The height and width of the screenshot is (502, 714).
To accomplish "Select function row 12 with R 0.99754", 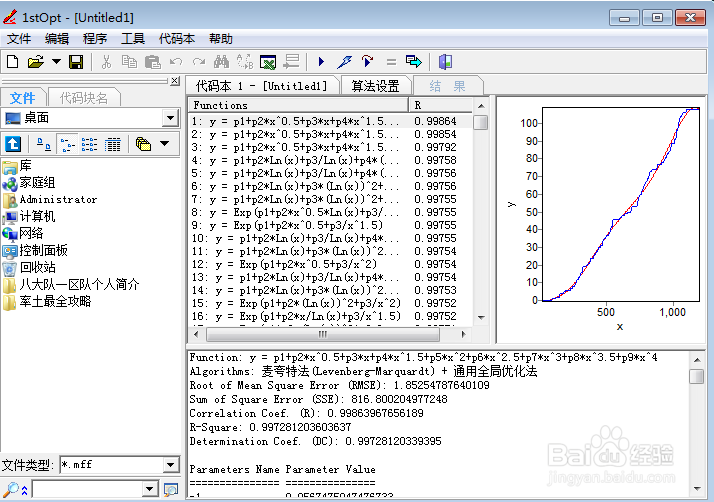I will click(331, 264).
